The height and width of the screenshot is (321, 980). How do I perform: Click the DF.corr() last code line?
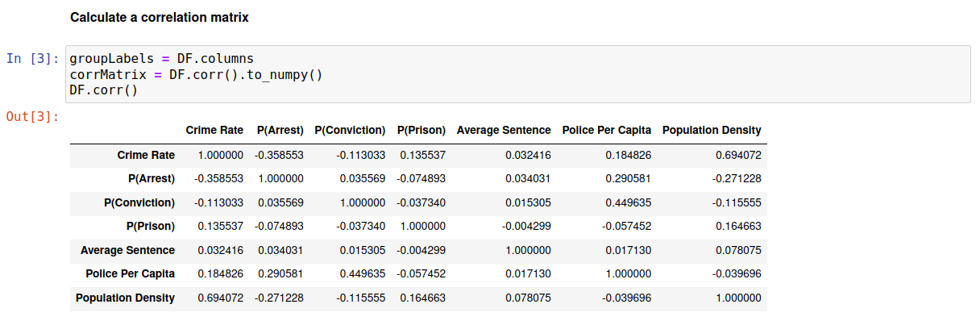pos(104,90)
